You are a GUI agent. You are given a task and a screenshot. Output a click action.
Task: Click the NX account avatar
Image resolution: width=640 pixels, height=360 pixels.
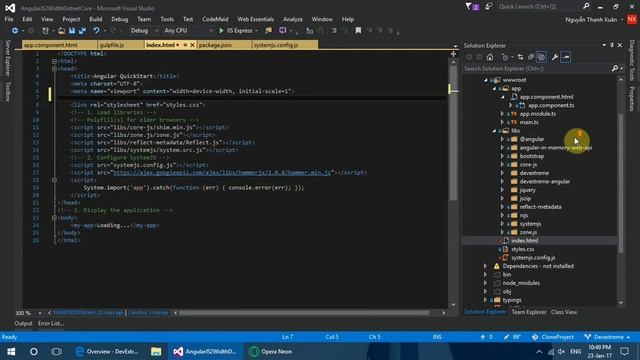click(632, 19)
